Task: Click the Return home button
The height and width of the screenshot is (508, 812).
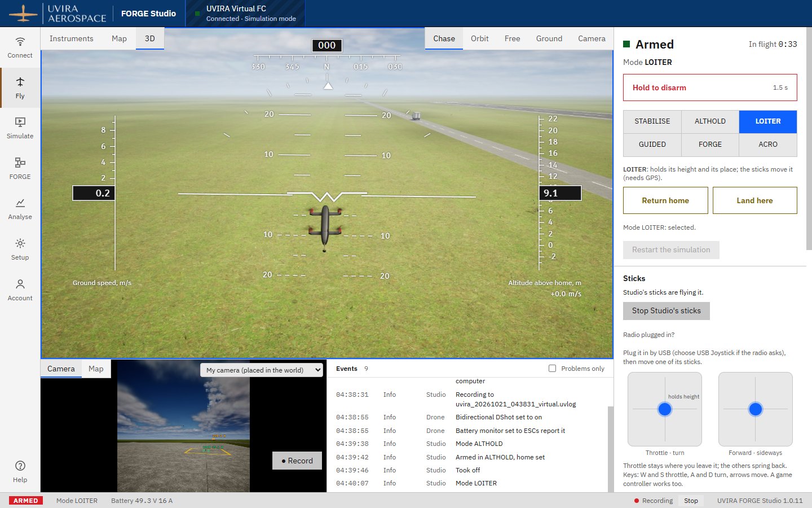Action: (x=665, y=200)
